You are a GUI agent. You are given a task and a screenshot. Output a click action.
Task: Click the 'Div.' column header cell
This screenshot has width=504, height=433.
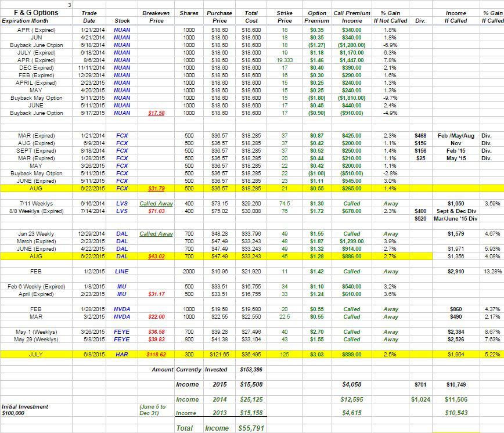pos(420,20)
